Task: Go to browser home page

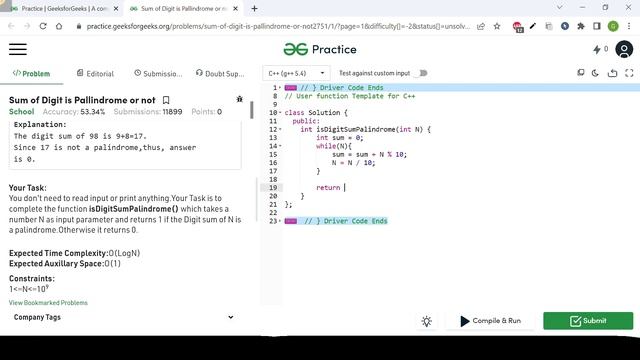Action: tap(59, 26)
